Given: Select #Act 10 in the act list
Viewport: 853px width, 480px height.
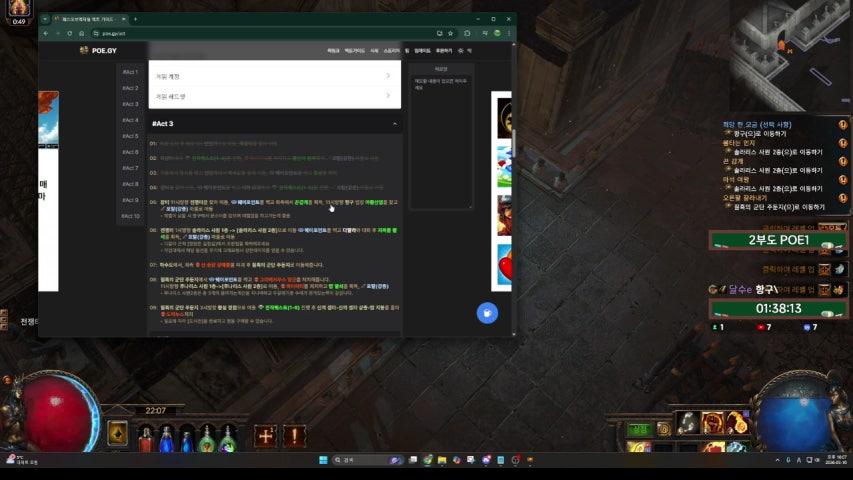Looking at the screenshot, I should pos(131,216).
